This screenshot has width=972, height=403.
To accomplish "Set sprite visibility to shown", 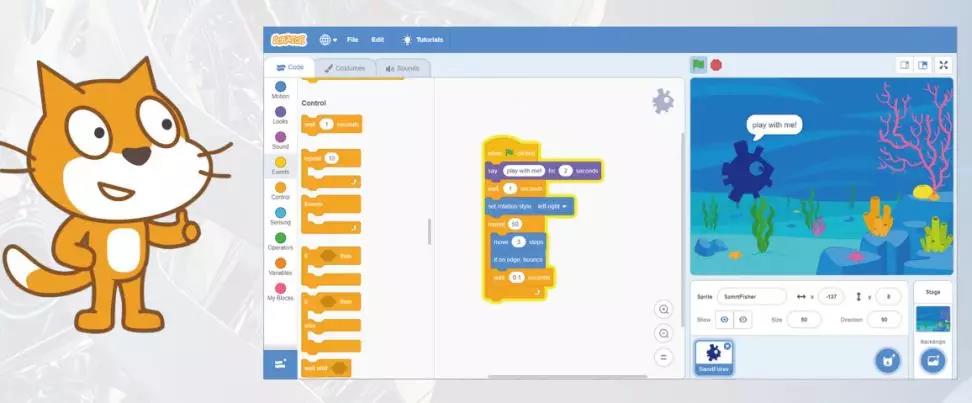I will tap(723, 319).
